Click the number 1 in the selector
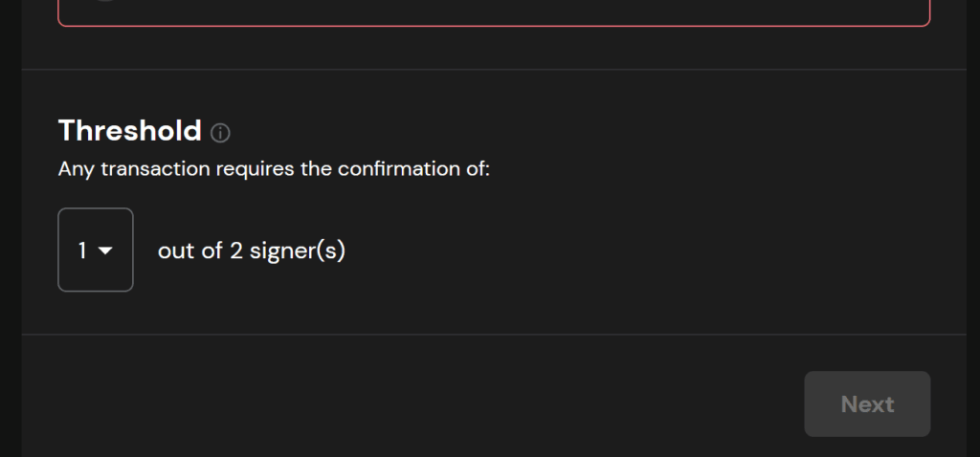The height and width of the screenshot is (457, 980). click(82, 250)
